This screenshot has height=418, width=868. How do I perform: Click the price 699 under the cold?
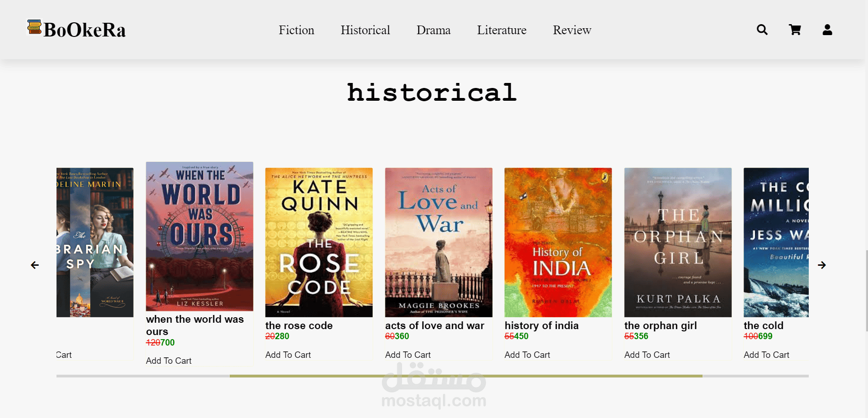click(x=765, y=336)
